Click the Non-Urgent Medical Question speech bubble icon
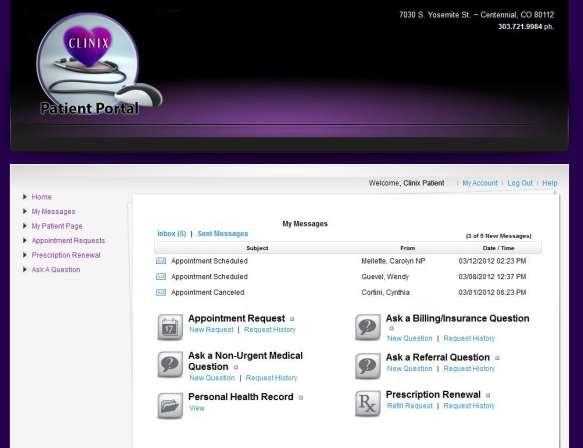Screen dimensions: 583x448 pos(170,364)
